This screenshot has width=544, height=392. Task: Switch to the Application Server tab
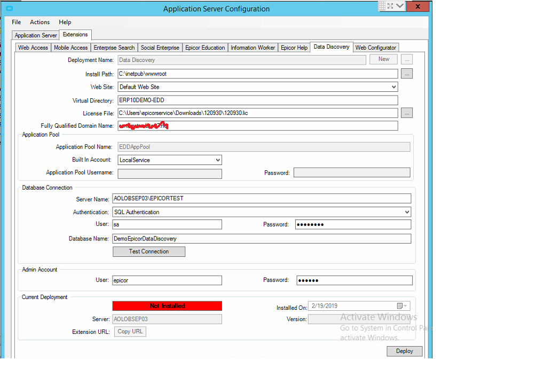(36, 35)
